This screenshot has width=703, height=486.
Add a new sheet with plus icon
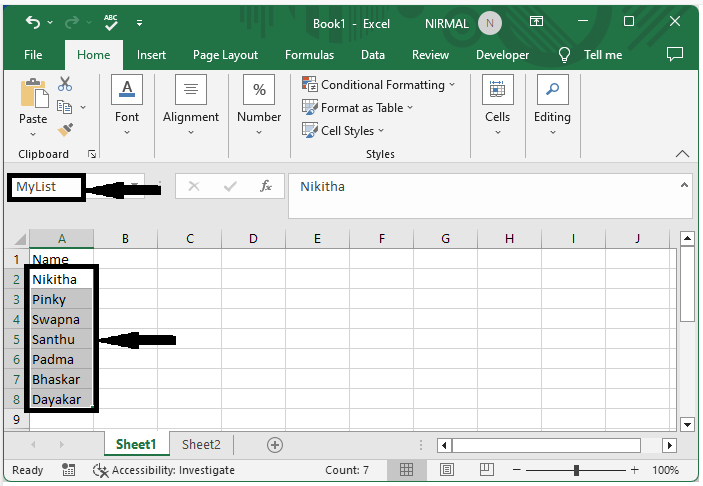(x=275, y=444)
